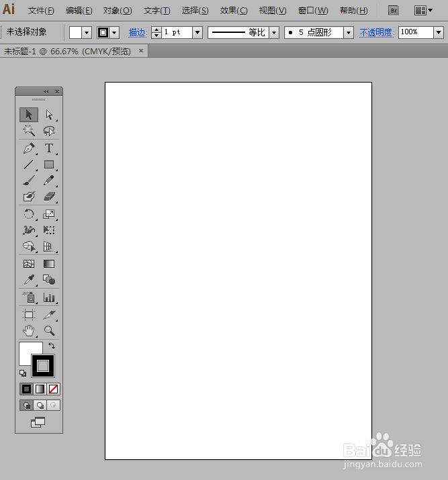This screenshot has height=480, width=448.
Task: Set paint mode to Gradient
Action: click(x=40, y=389)
